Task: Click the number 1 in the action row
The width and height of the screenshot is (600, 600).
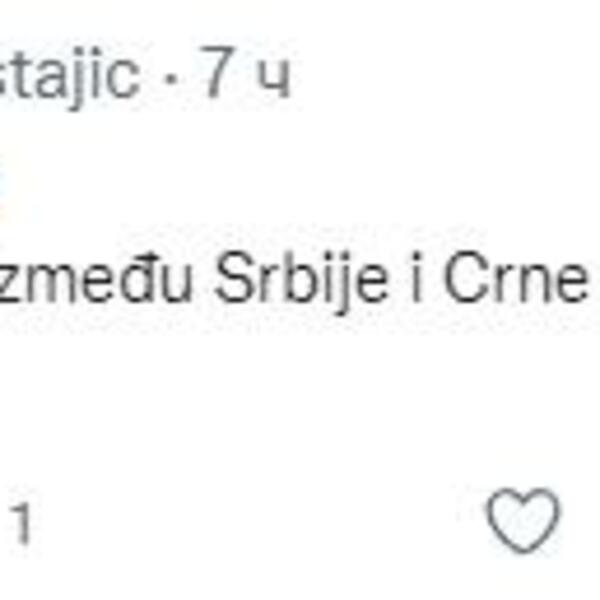Action: point(20,524)
